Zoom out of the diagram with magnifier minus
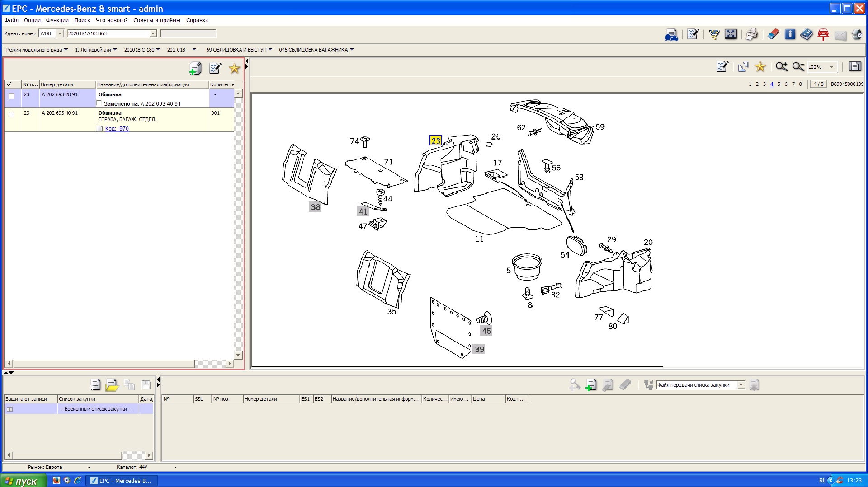 point(798,67)
